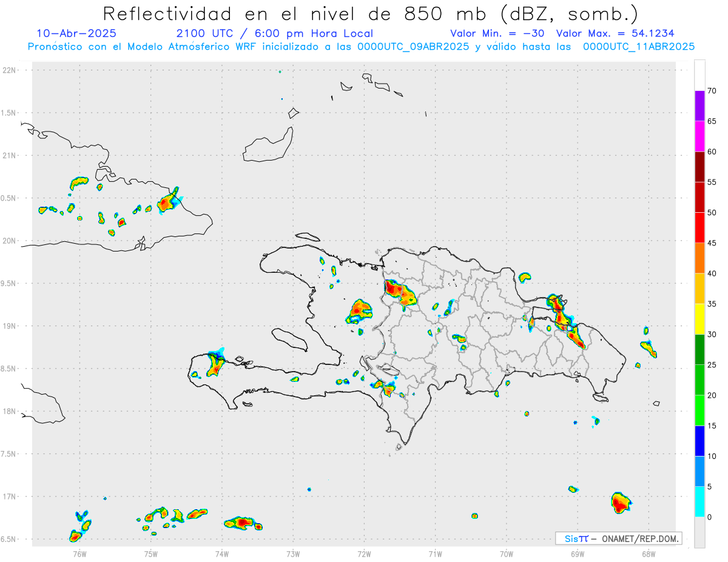This screenshot has height=562, width=728.
Task: Click the '1.5N' latitude label
Action: [x=8, y=113]
